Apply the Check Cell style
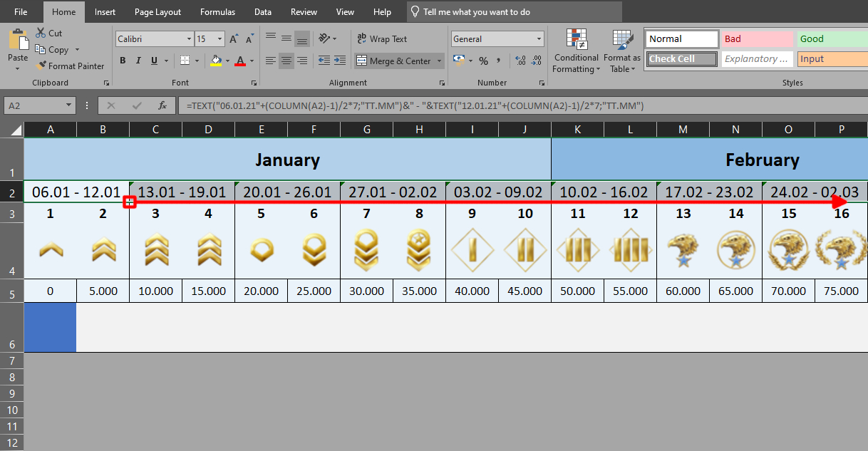This screenshot has height=451, width=868. 682,59
